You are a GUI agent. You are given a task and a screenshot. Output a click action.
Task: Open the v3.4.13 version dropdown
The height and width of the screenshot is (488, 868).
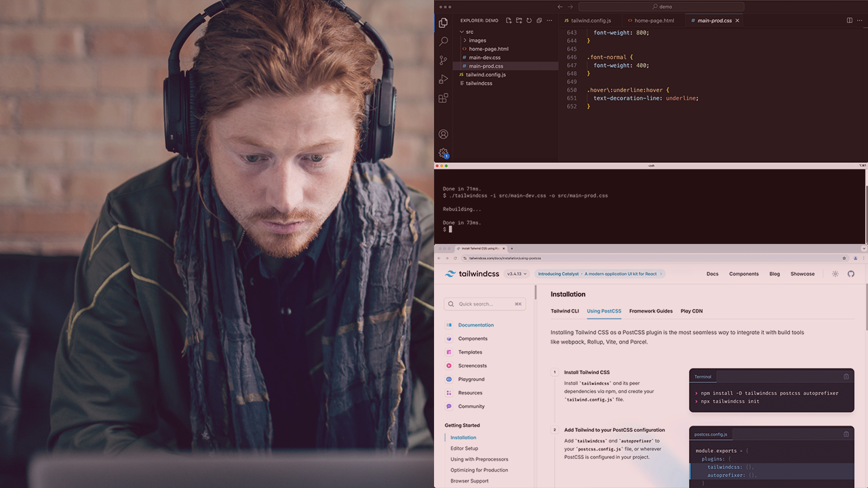[517, 274]
